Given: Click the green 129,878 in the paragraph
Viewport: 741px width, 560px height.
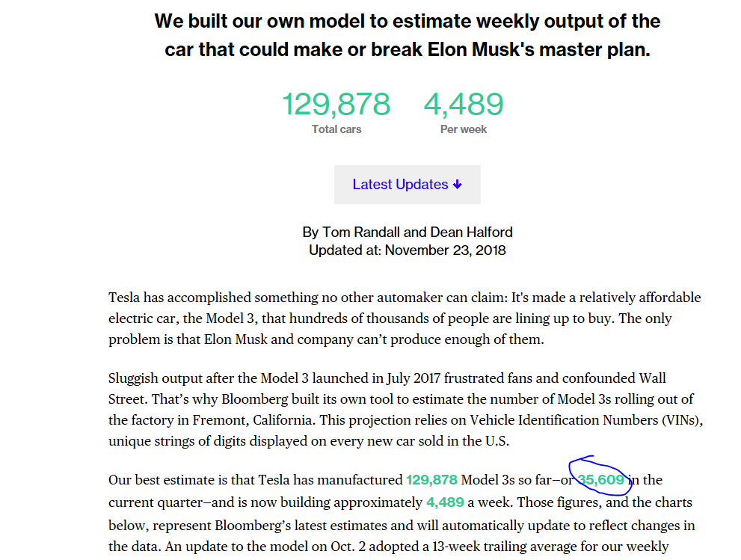Looking at the screenshot, I should 431,480.
